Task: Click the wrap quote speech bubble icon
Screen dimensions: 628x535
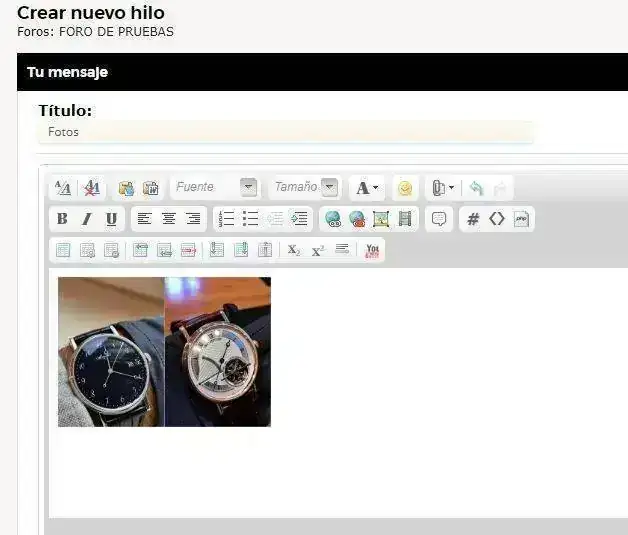Action: pos(439,219)
